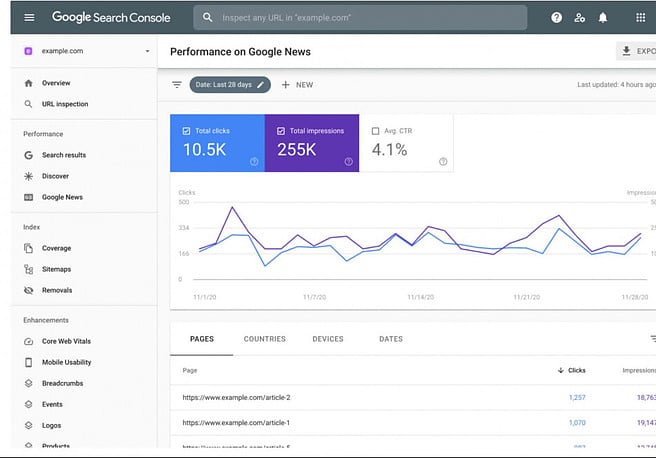Switch to the DATES tab
The height and width of the screenshot is (458, 656).
pos(391,339)
